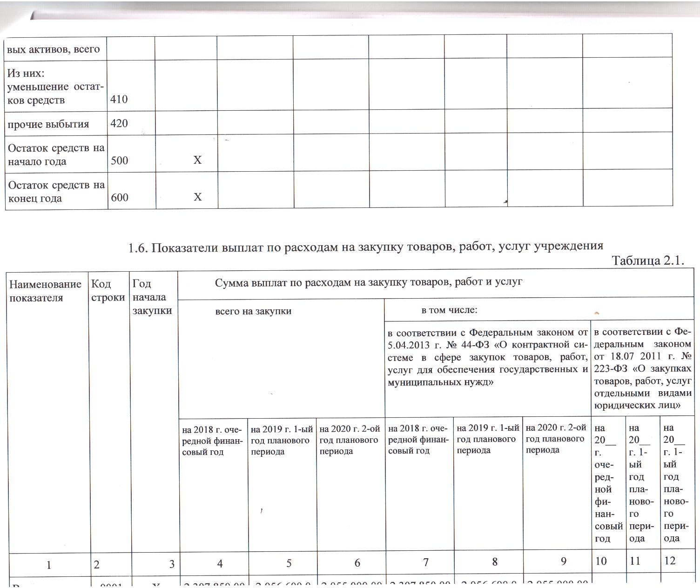The height and width of the screenshot is (588, 700).
Task: Click the 'в том числе:' subheader
Action: click(x=450, y=310)
